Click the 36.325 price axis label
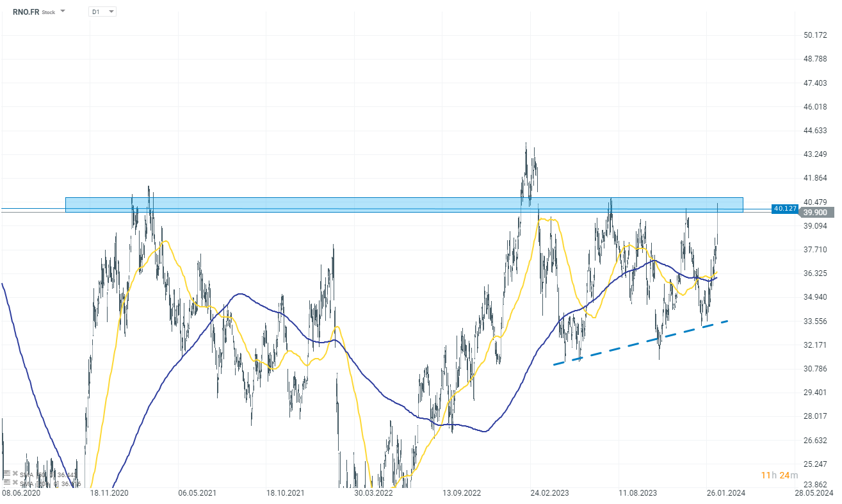The height and width of the screenshot is (504, 842). [815, 273]
